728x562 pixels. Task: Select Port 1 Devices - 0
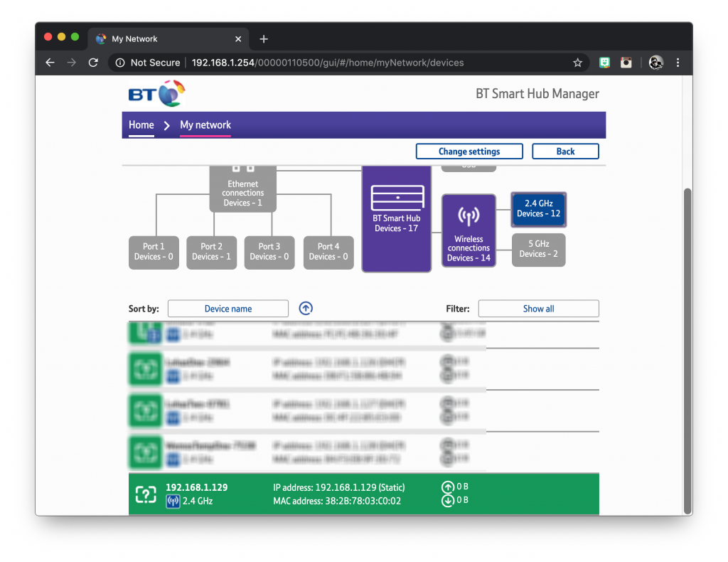154,253
